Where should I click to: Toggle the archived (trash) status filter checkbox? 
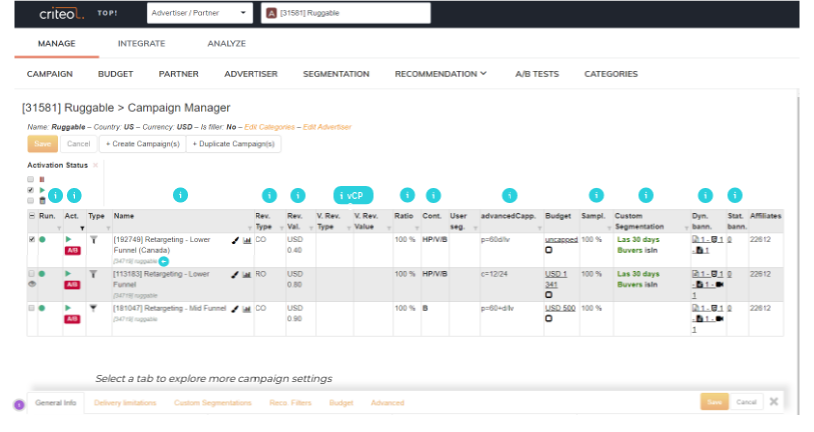point(31,200)
